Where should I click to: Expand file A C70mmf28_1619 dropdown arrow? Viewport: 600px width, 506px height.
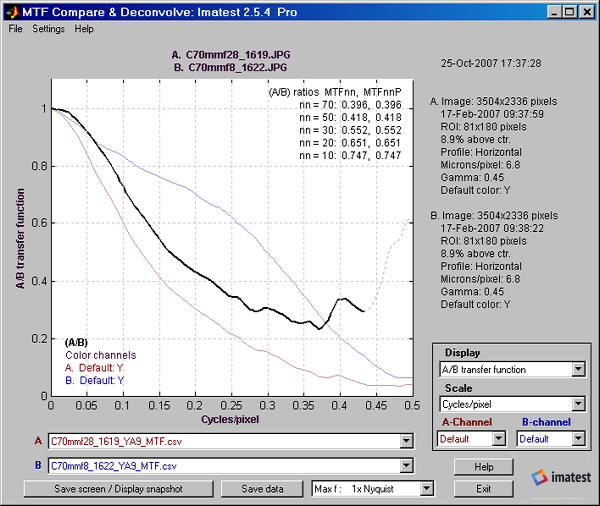pos(406,441)
